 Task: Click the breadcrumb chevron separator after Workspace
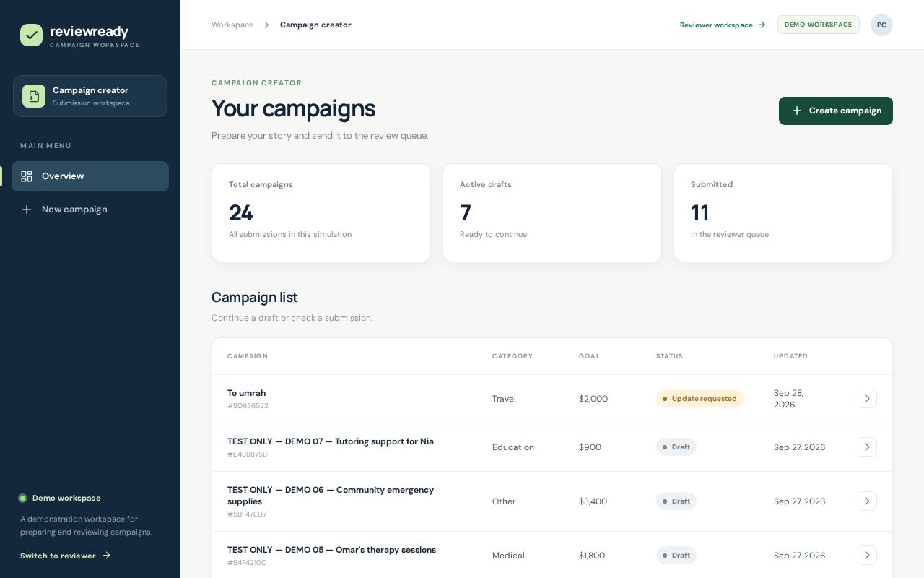pyautogui.click(x=266, y=25)
